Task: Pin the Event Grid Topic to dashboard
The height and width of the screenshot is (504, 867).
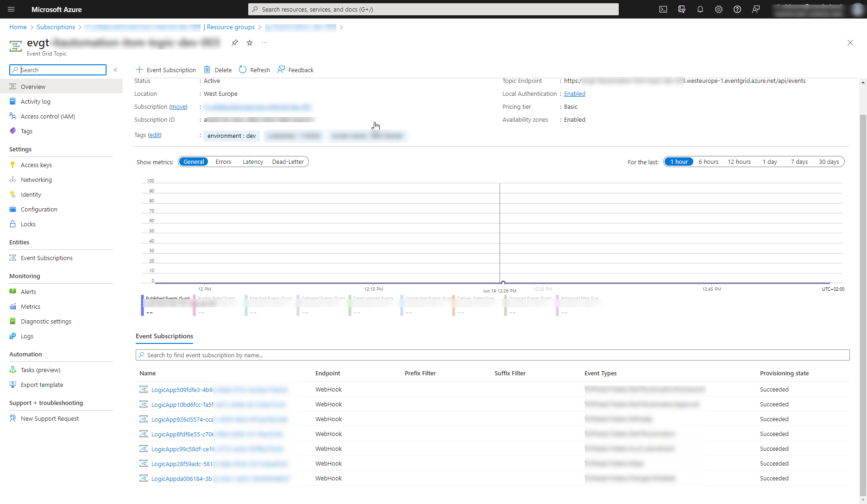Action: pos(234,43)
